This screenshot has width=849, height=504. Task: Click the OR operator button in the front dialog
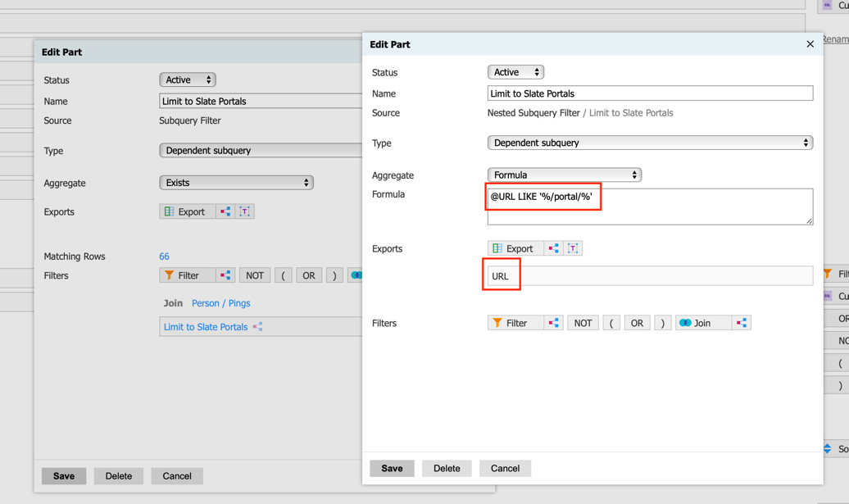click(637, 323)
